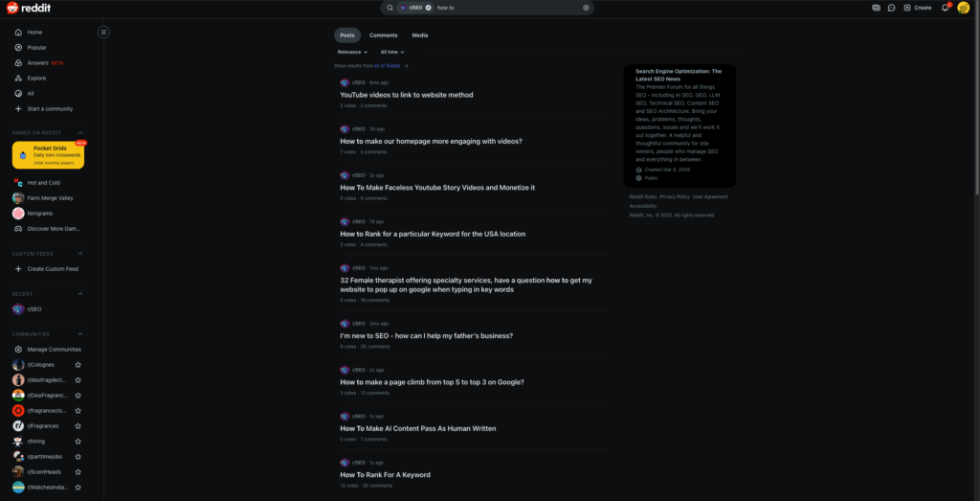
Task: Collapse the Custom Feeds section
Action: [80, 253]
